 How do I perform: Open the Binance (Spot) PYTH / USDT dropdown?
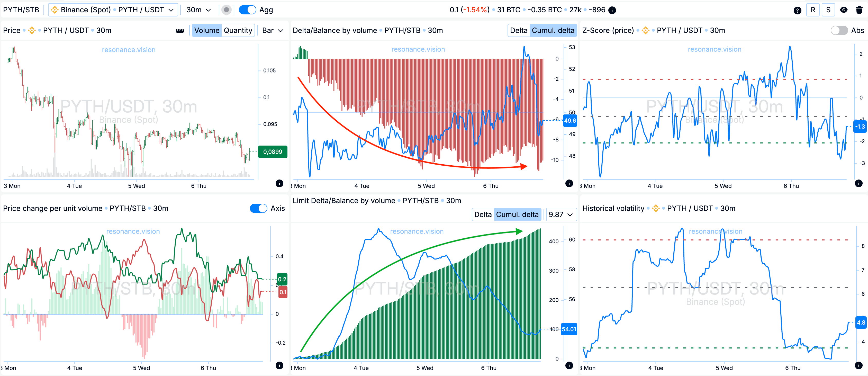[x=113, y=10]
